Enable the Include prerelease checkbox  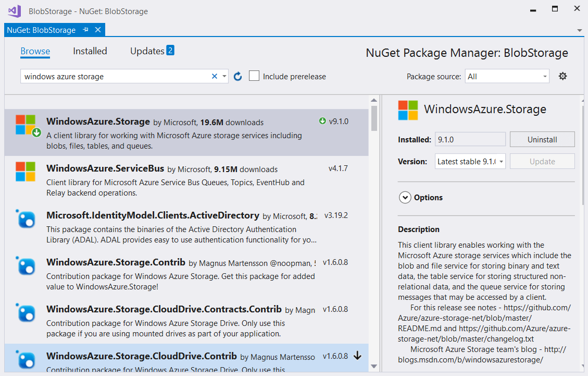254,76
